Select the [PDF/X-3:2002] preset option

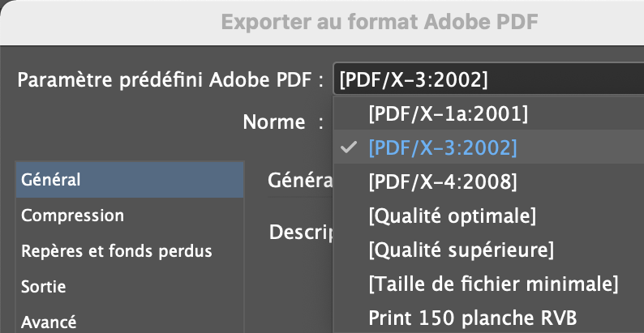click(x=442, y=148)
